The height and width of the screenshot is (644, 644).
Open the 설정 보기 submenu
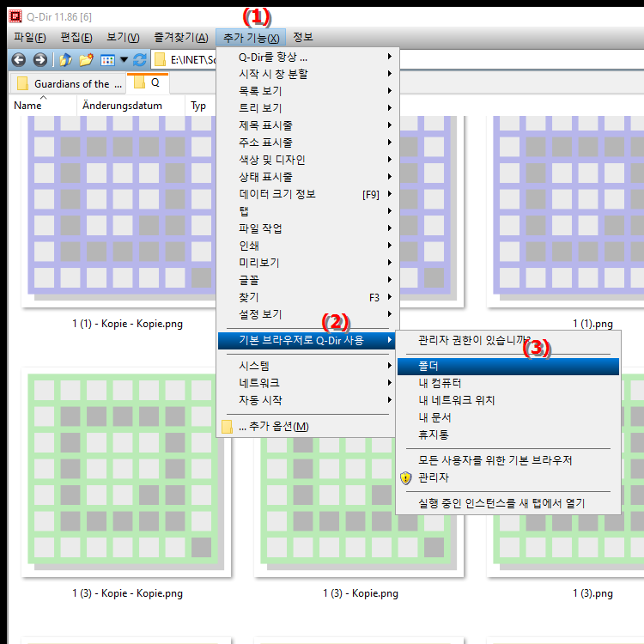307,314
